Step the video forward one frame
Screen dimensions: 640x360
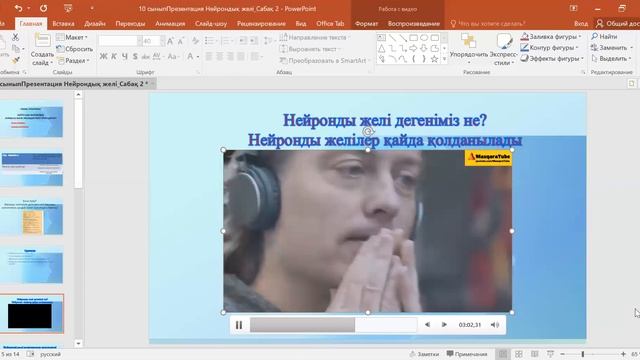[x=444, y=325]
